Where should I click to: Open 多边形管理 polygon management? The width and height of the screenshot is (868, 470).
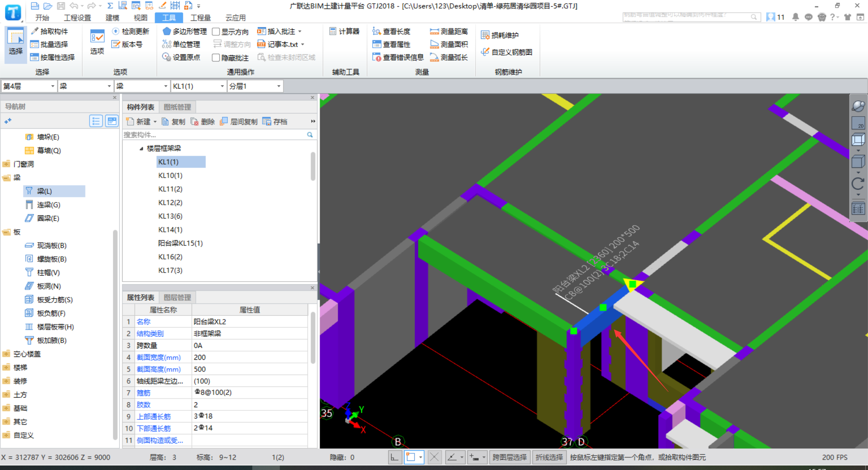point(184,31)
